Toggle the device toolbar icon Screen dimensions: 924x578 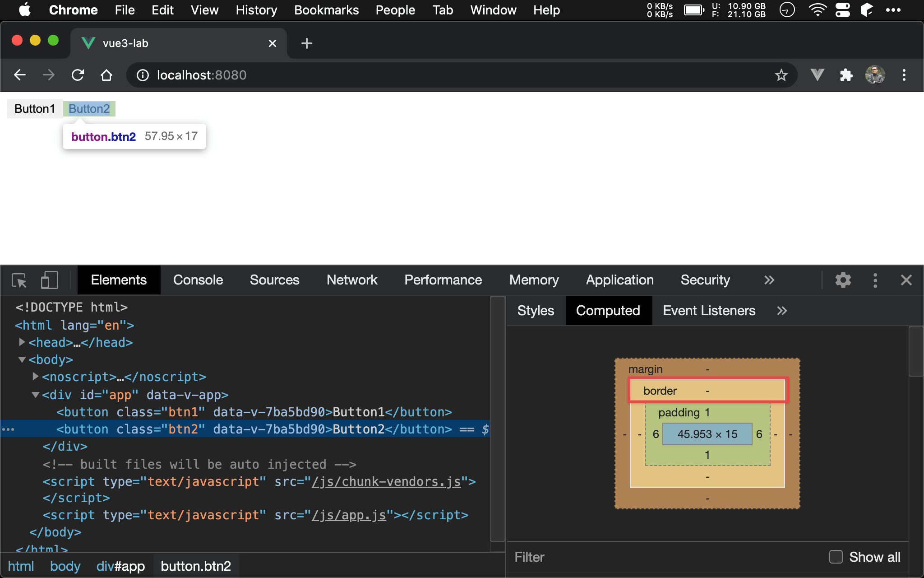pos(49,280)
